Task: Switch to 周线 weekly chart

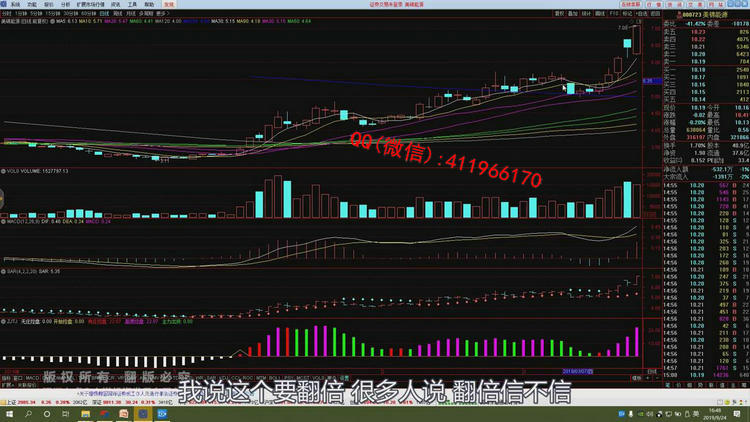Action: click(118, 14)
